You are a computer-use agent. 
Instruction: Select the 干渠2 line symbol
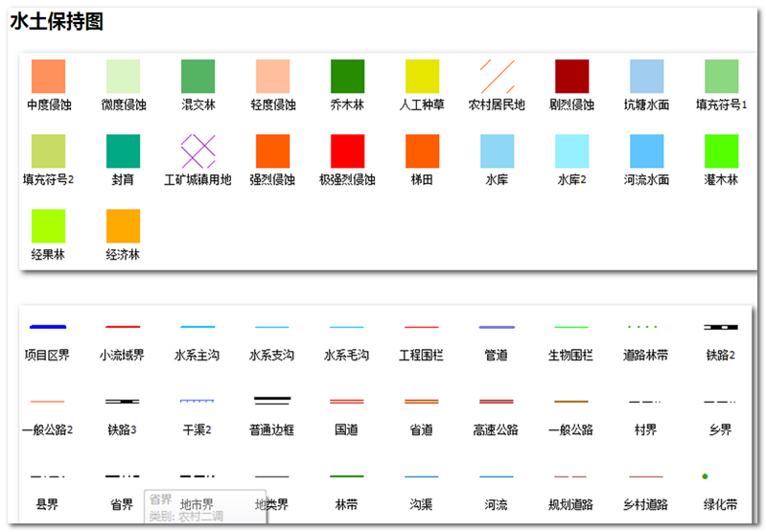[x=197, y=401]
